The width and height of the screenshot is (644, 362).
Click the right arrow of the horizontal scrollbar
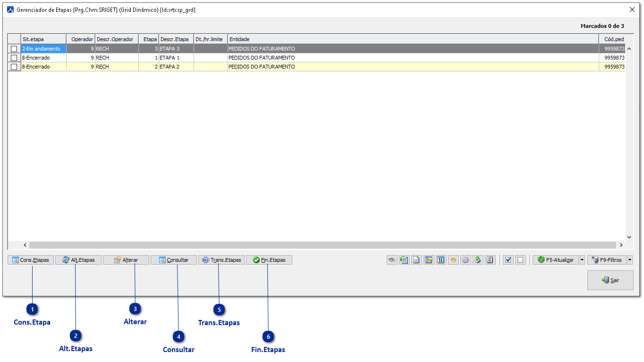[x=621, y=245]
